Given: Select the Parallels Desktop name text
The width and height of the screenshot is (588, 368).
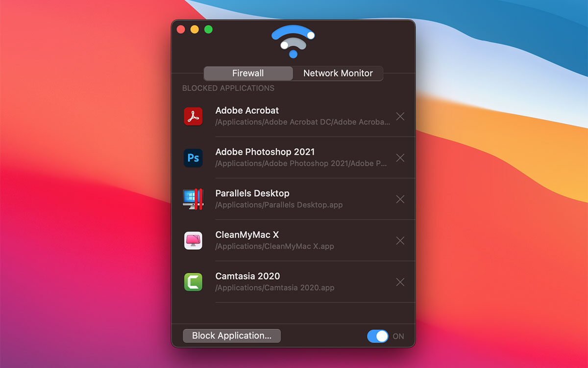Looking at the screenshot, I should 252,193.
